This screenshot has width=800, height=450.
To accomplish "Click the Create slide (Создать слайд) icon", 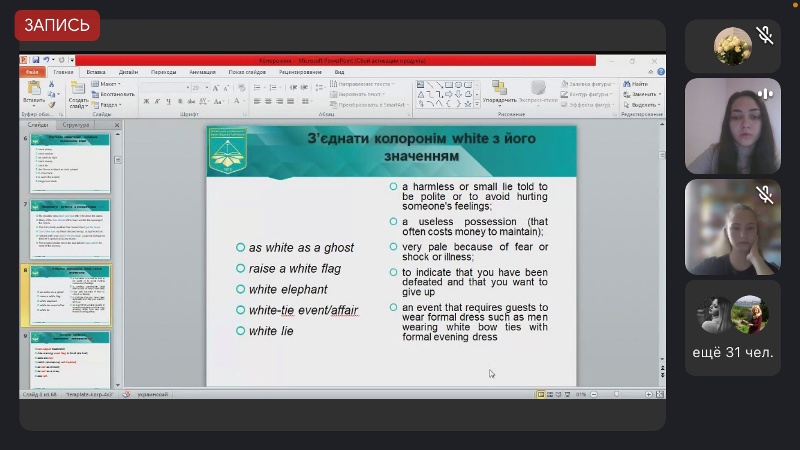I will tap(78, 91).
